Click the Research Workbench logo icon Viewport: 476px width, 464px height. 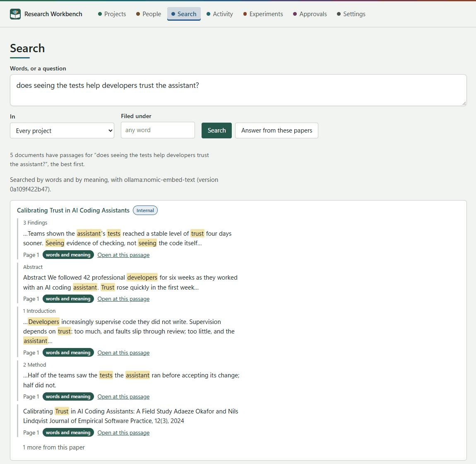coord(15,14)
